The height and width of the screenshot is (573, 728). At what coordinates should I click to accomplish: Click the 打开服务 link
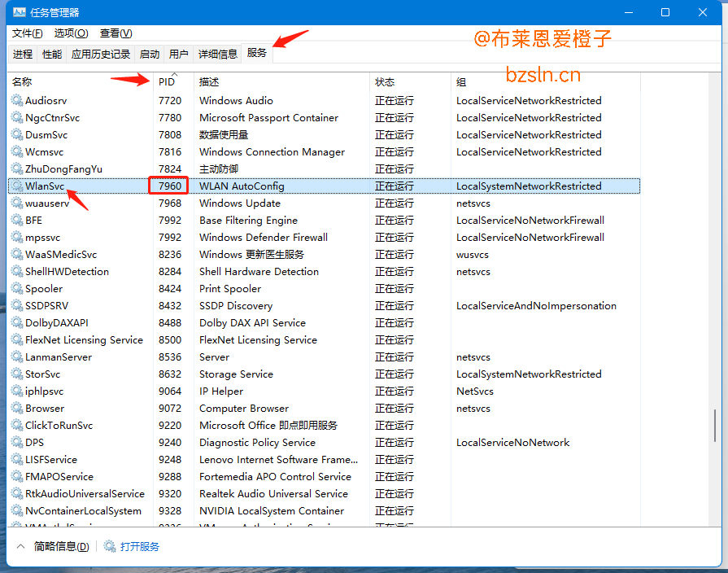pos(140,546)
